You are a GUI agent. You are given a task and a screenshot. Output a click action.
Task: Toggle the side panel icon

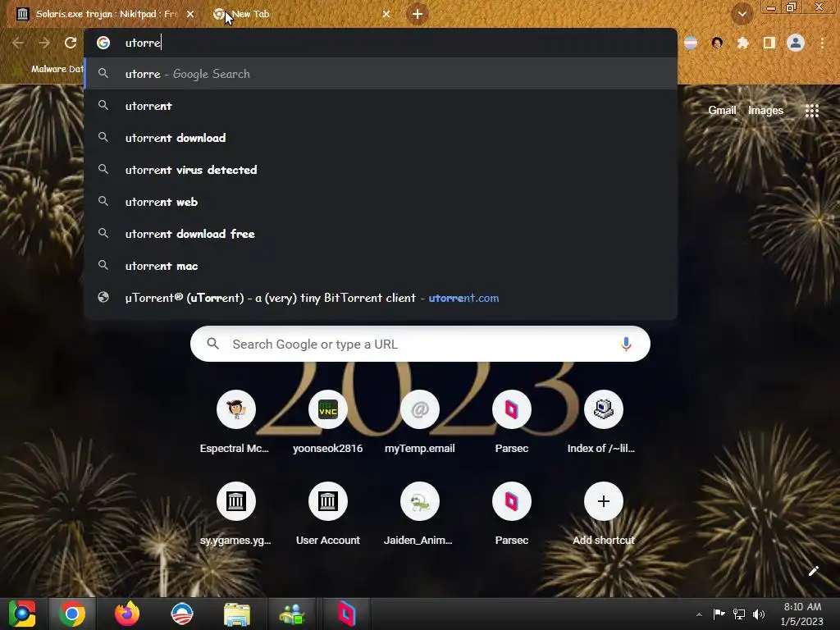pos(769,43)
